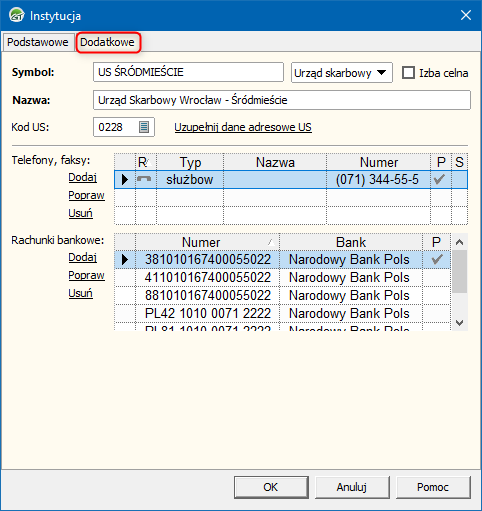
Task: Open the Urząd skarbowy type dropdown
Action: 342,73
